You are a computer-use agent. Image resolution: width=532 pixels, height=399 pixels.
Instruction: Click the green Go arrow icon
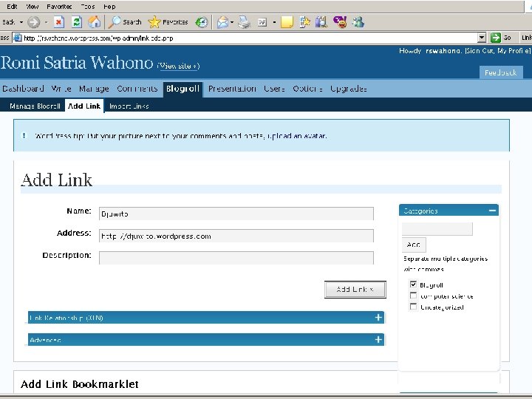pyautogui.click(x=495, y=38)
